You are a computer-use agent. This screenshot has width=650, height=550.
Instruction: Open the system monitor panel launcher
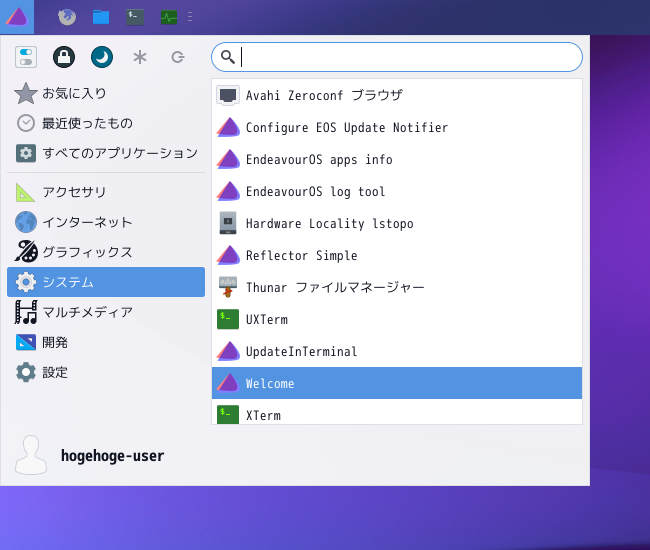coord(169,17)
